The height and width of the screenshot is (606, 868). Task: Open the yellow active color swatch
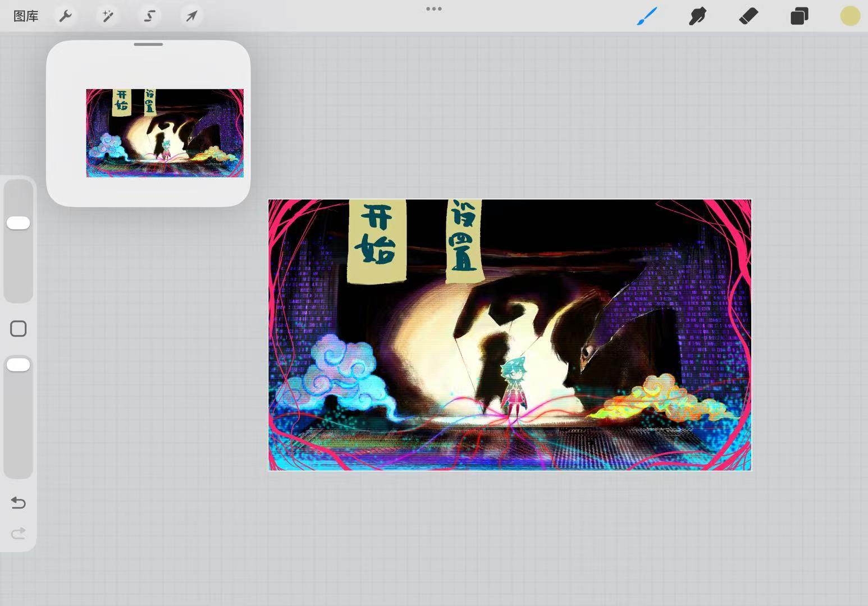pyautogui.click(x=850, y=16)
